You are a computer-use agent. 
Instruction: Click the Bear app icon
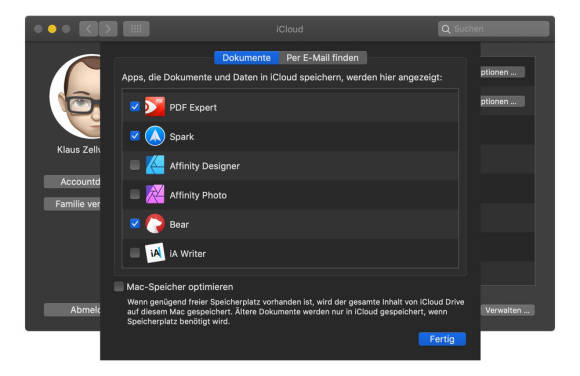[155, 224]
